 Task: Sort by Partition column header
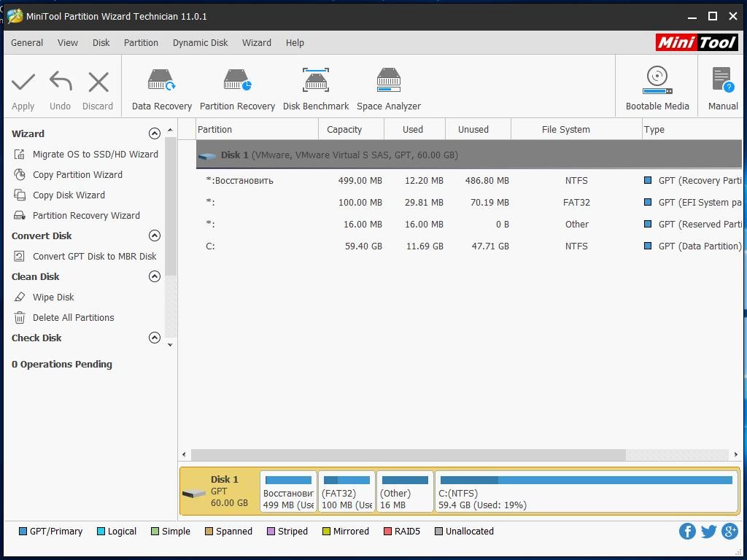(x=258, y=130)
